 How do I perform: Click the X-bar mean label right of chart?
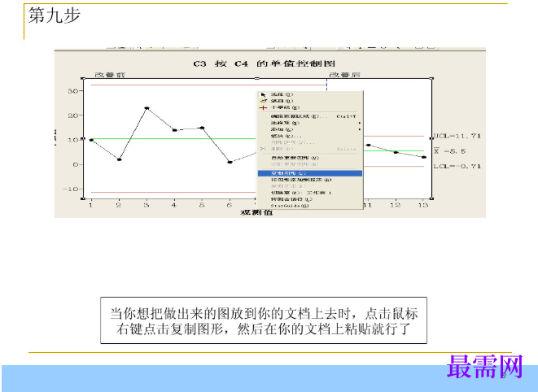(x=450, y=151)
